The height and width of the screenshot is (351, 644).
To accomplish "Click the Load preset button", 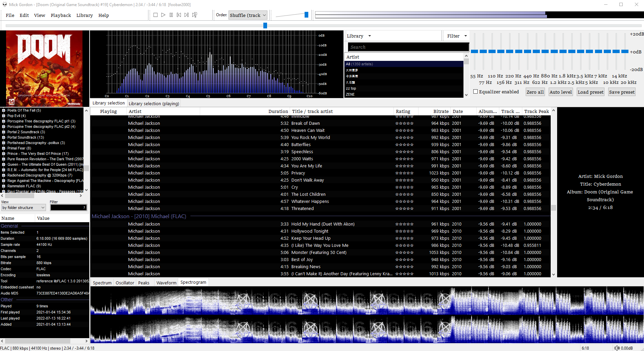I will point(590,92).
